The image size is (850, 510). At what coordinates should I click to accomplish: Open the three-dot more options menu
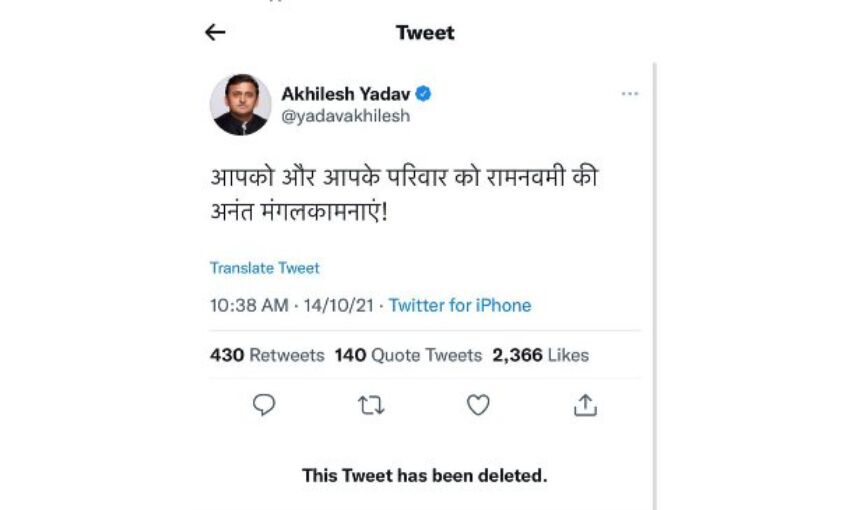[629, 94]
